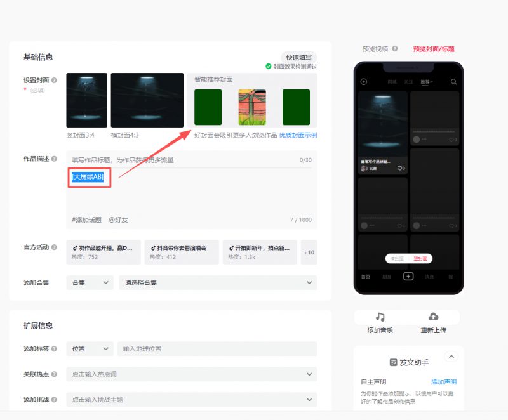Screen dimensions: 508x420
Task: Click the help icon beside 设置封面
Action: coord(54,81)
